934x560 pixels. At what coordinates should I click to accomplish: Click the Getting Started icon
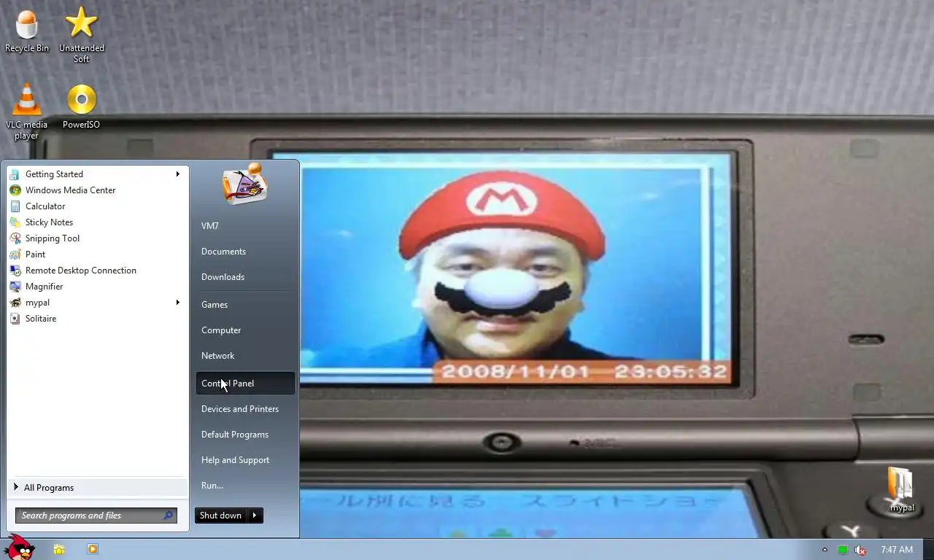pos(15,174)
